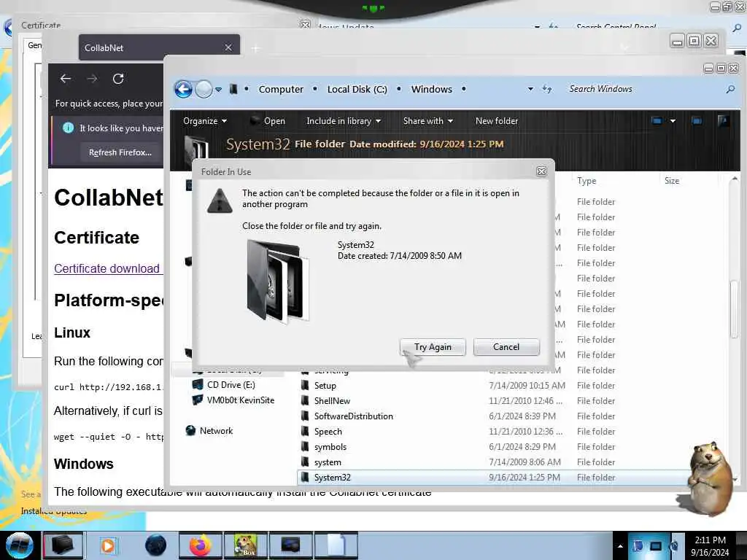This screenshot has width=747, height=560.
Task: Select Windows breadcrumb in address bar
Action: [432, 89]
